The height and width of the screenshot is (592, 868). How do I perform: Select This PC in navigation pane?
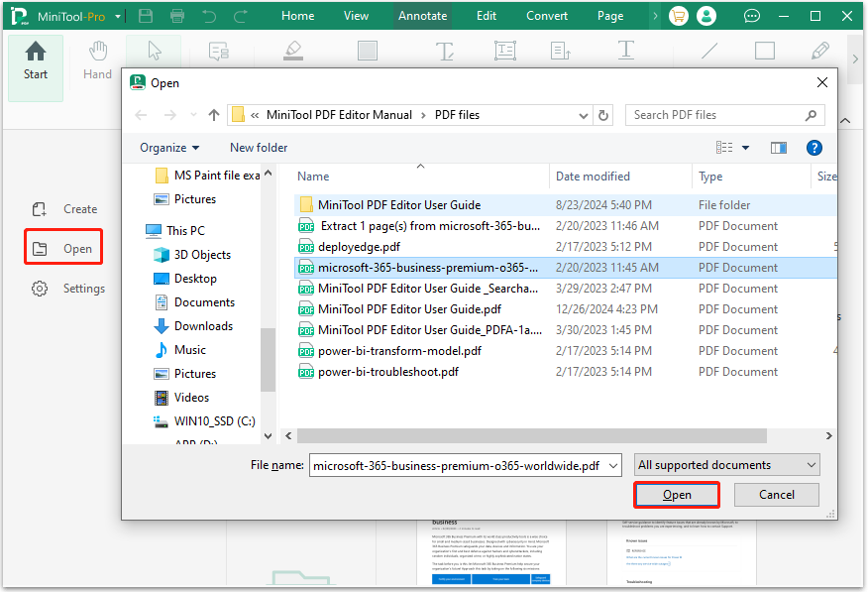point(175,231)
